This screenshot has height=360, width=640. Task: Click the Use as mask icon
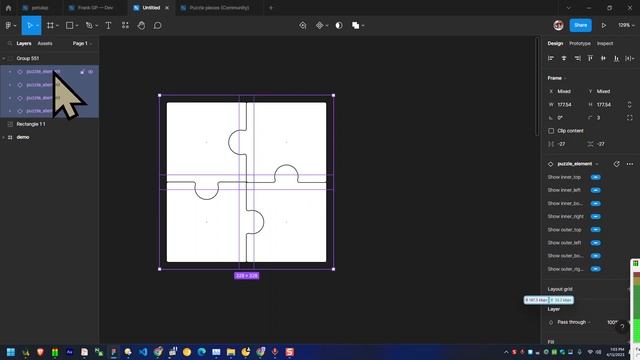click(339, 25)
